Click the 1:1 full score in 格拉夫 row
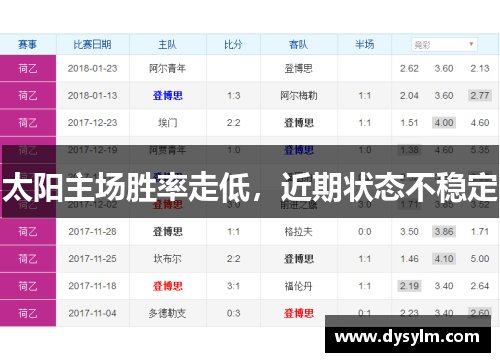 pyautogui.click(x=233, y=231)
